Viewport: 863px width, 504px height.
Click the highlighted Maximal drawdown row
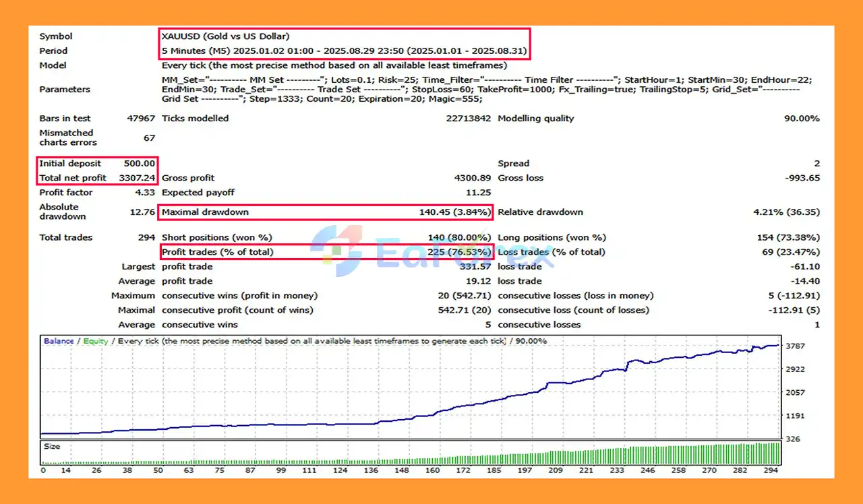326,212
